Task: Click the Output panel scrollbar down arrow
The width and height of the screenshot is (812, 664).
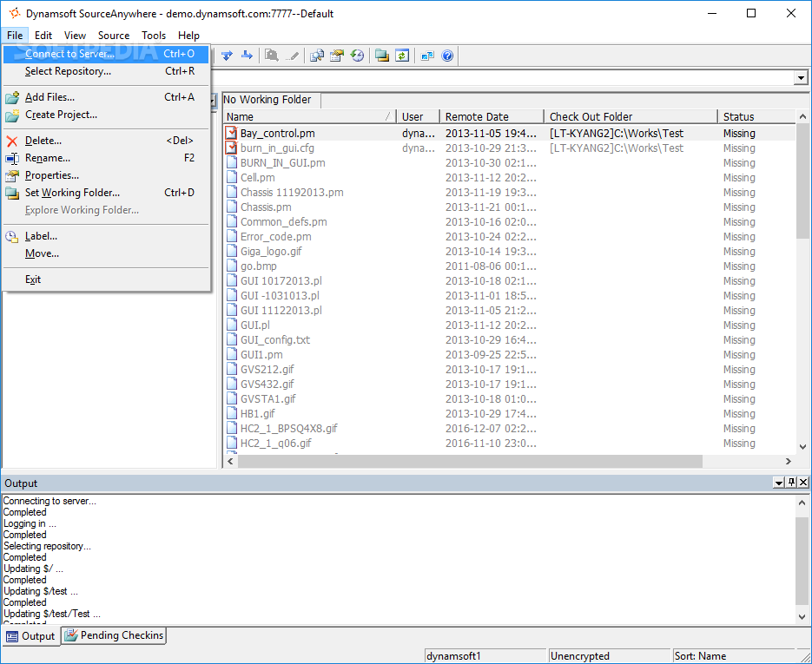Action: 802,617
